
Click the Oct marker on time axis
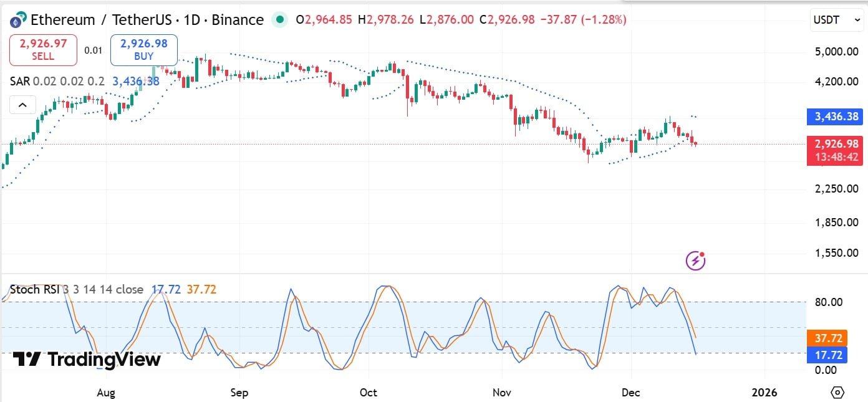369,393
